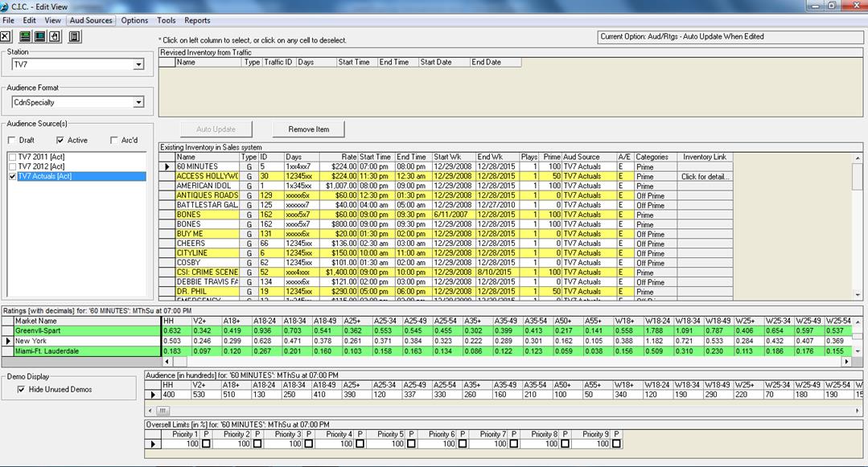Select the 60 MINUTES row arrow indicator
868x467 pixels.
pyautogui.click(x=167, y=166)
